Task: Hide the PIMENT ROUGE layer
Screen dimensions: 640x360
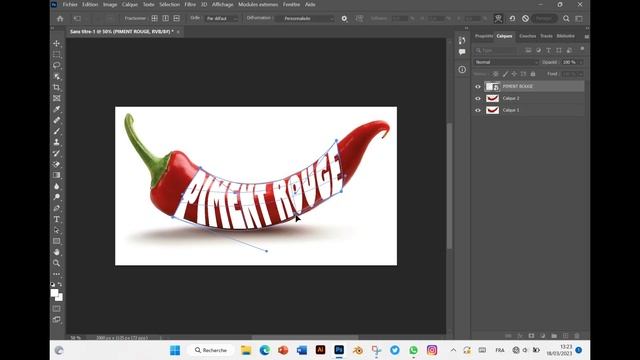Action: [478, 87]
